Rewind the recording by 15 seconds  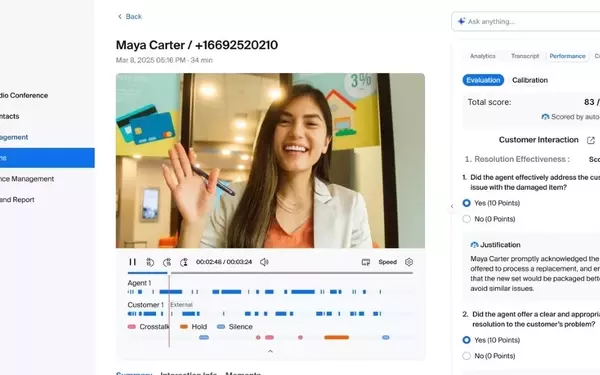(150, 262)
